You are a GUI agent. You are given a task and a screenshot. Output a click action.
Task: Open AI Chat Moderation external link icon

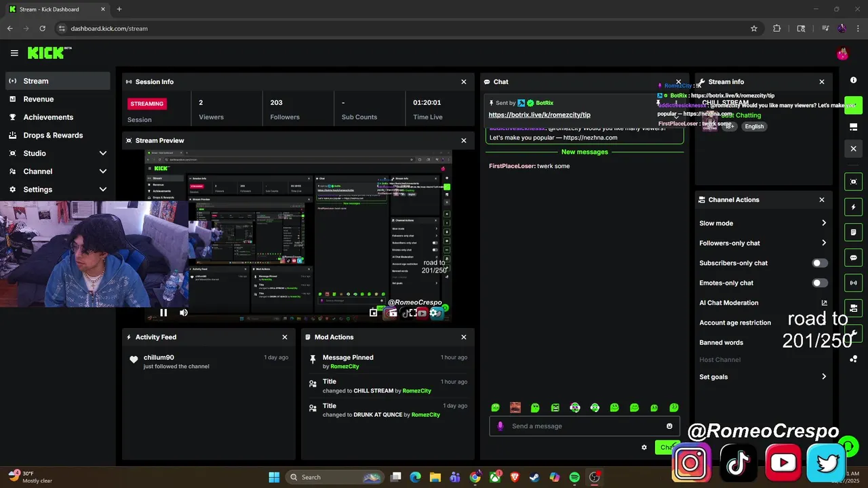(x=824, y=303)
